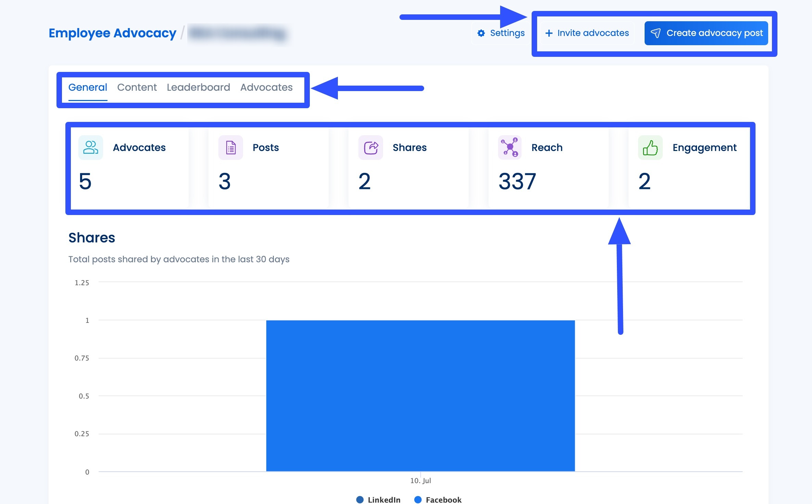Open the Leaderboard tab
Viewport: 812px width, 504px height.
click(198, 87)
